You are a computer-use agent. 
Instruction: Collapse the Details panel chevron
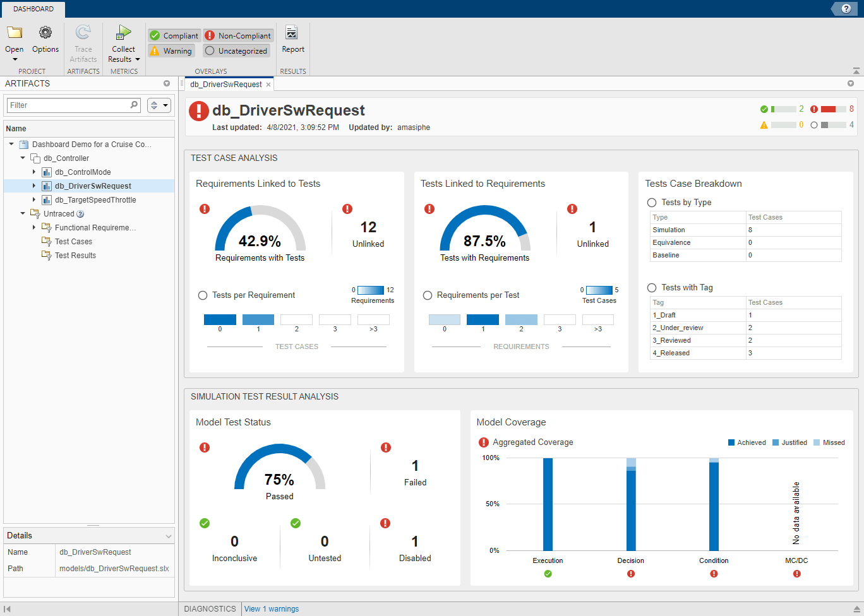pos(169,536)
